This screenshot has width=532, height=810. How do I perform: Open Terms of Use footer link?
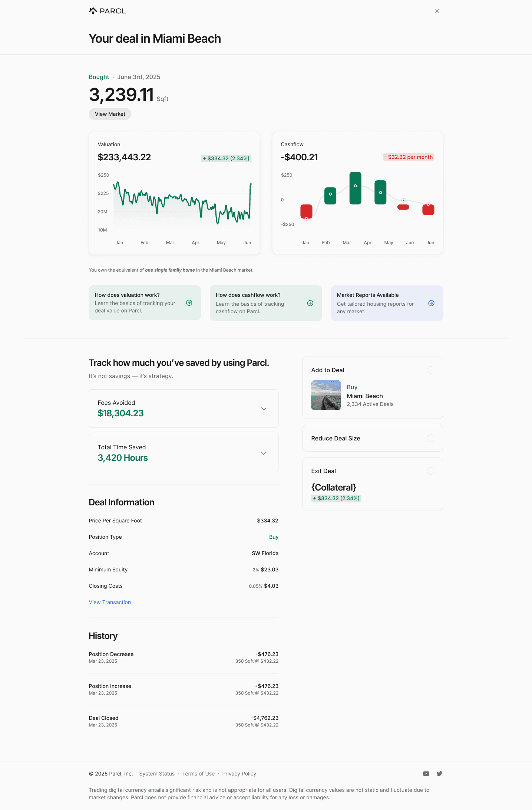tap(198, 774)
